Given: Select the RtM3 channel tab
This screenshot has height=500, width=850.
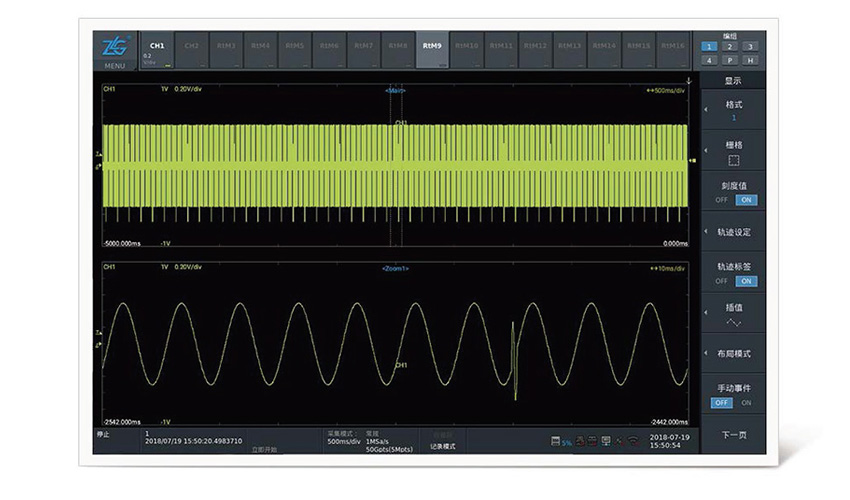Looking at the screenshot, I should [226, 50].
